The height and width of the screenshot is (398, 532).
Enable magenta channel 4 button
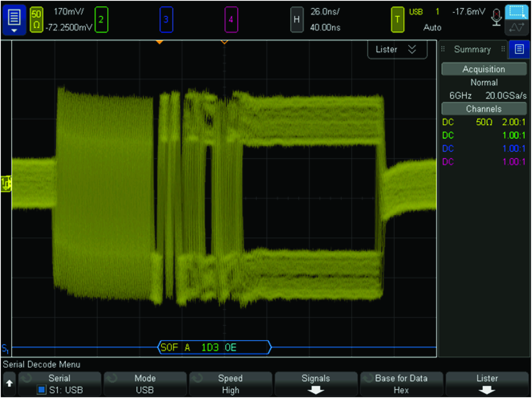(x=231, y=20)
